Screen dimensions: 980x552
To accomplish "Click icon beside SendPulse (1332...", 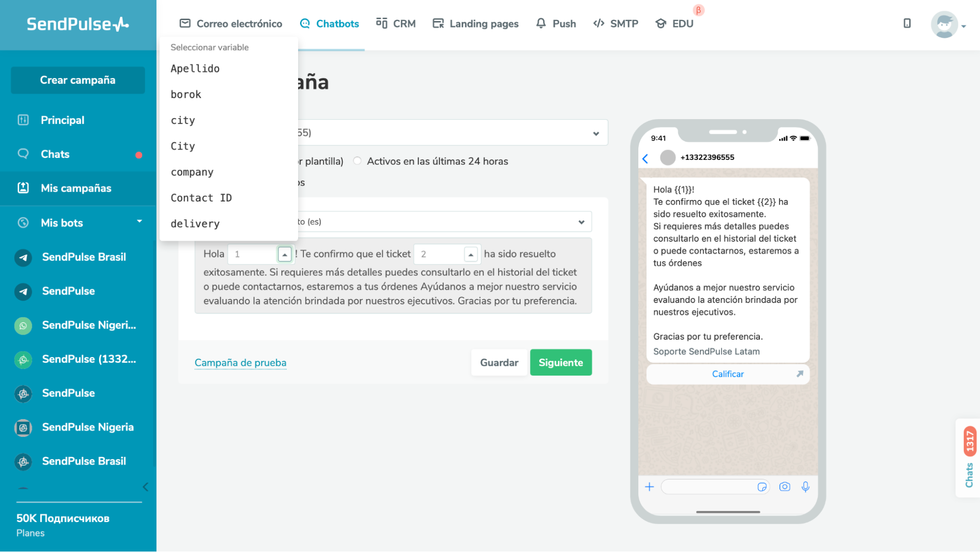I will (x=23, y=359).
